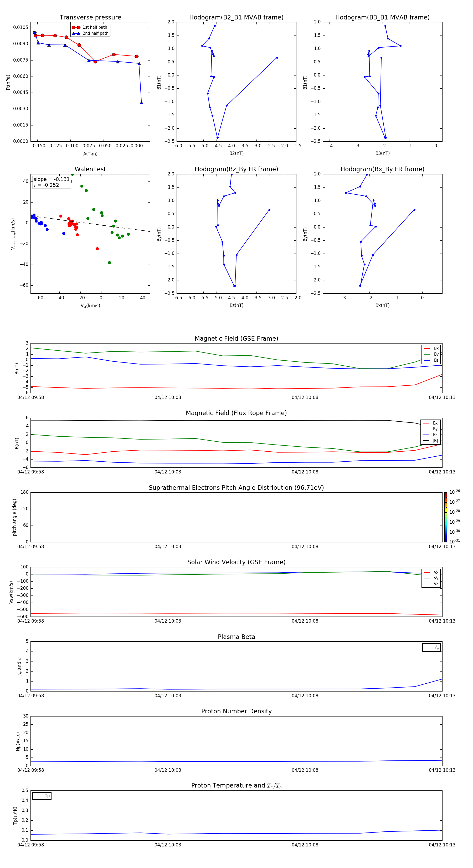The height and width of the screenshot is (868, 473).
Task: Click the Bx entry in GSE magnetic legend
Action: tap(431, 349)
